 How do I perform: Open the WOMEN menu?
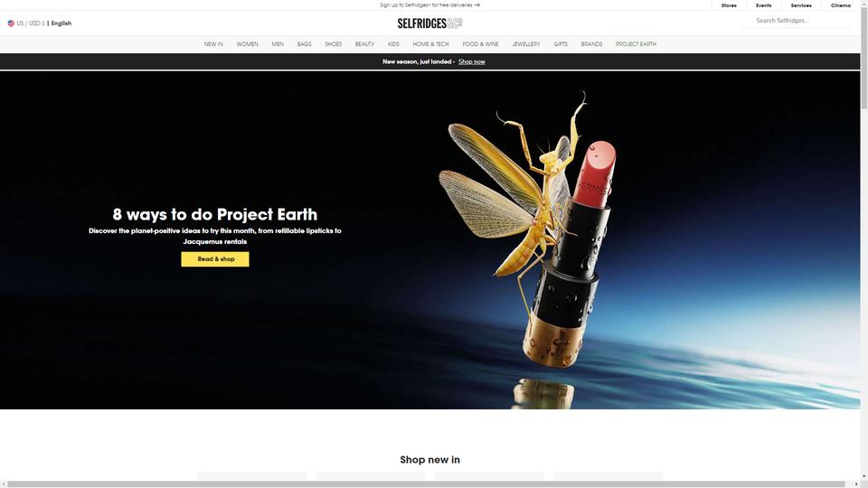click(247, 44)
